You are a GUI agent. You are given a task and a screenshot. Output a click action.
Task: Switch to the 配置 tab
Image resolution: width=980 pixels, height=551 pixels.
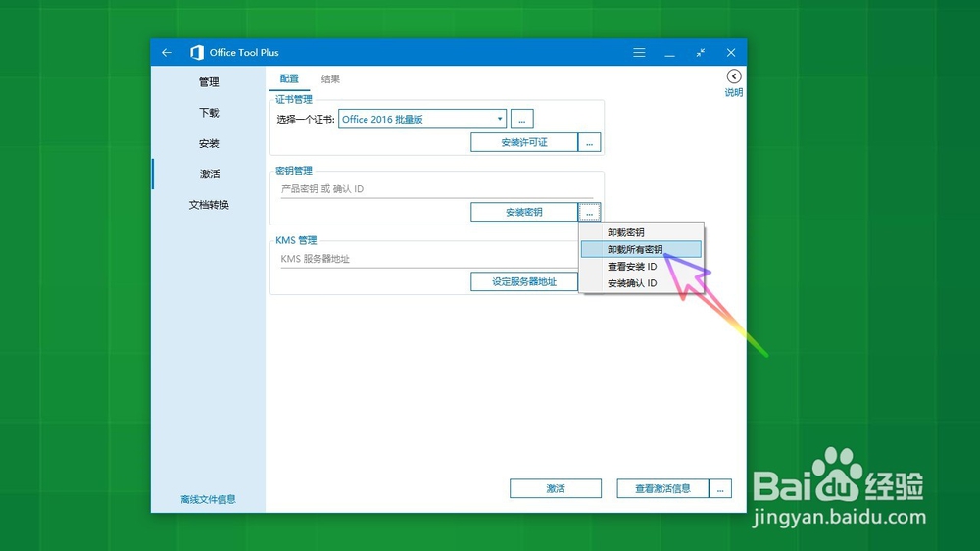[x=289, y=78]
